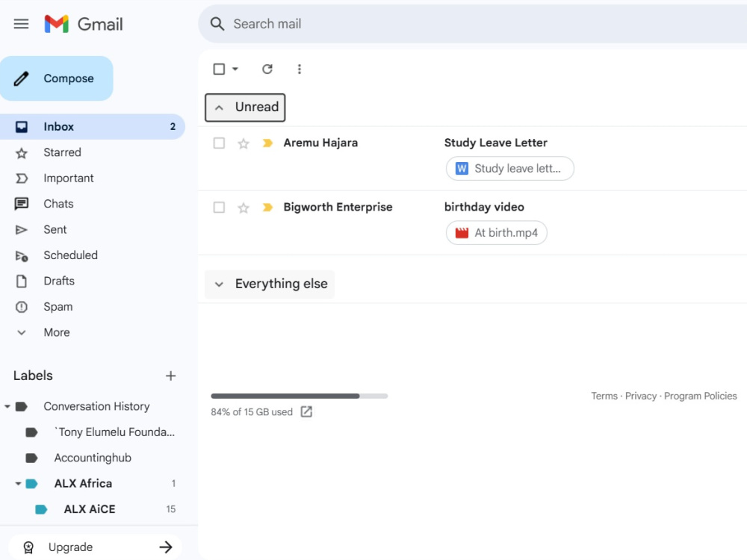Open the select dropdown arrow beside checkbox
Screen dimensions: 747x560
coord(235,69)
